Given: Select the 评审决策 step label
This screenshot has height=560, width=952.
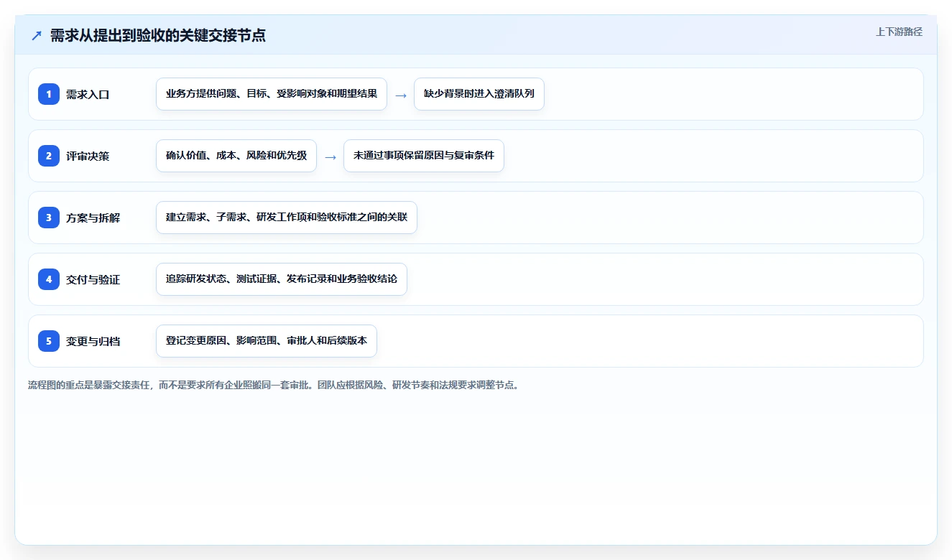Looking at the screenshot, I should (88, 156).
